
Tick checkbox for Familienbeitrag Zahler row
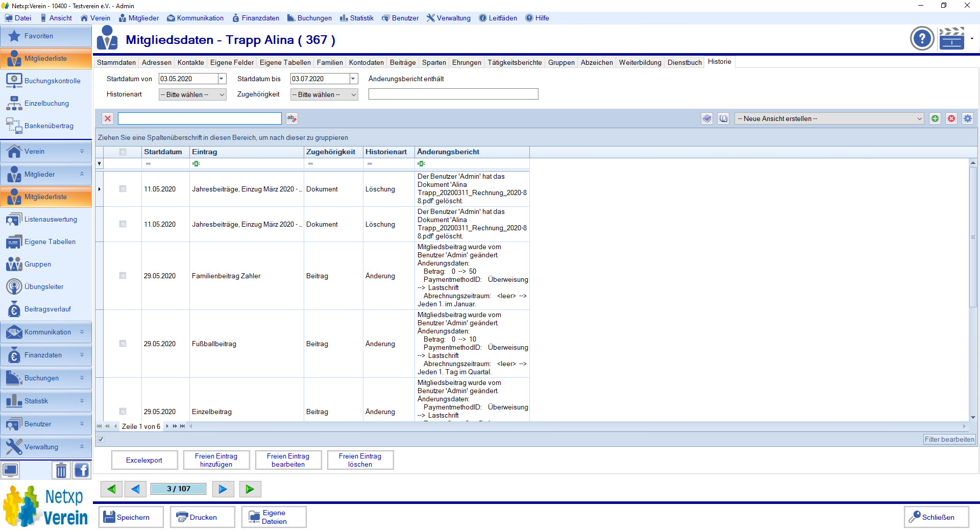pyautogui.click(x=122, y=276)
